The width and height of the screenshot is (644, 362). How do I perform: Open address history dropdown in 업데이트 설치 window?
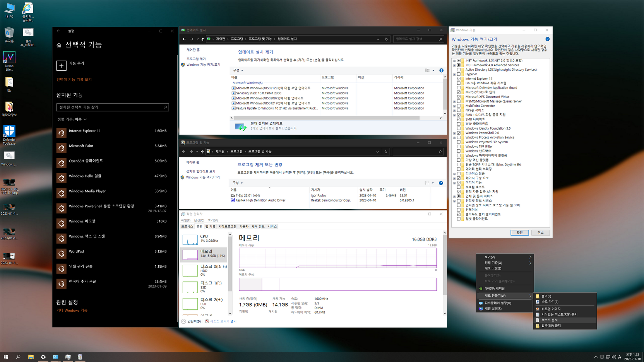point(378,39)
